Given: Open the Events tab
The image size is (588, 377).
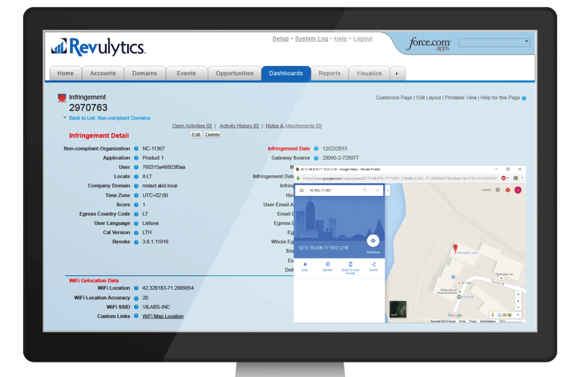Looking at the screenshot, I should click(x=186, y=73).
